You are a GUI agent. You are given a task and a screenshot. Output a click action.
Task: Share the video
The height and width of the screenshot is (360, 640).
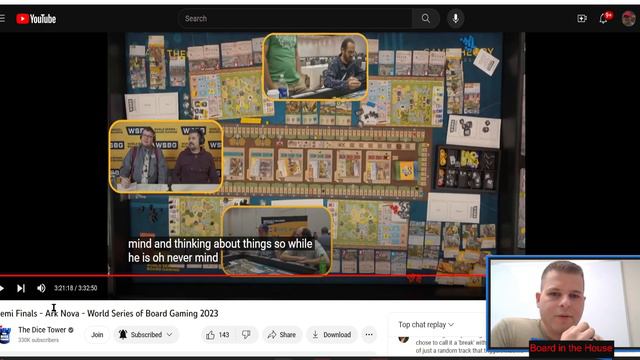(282, 335)
